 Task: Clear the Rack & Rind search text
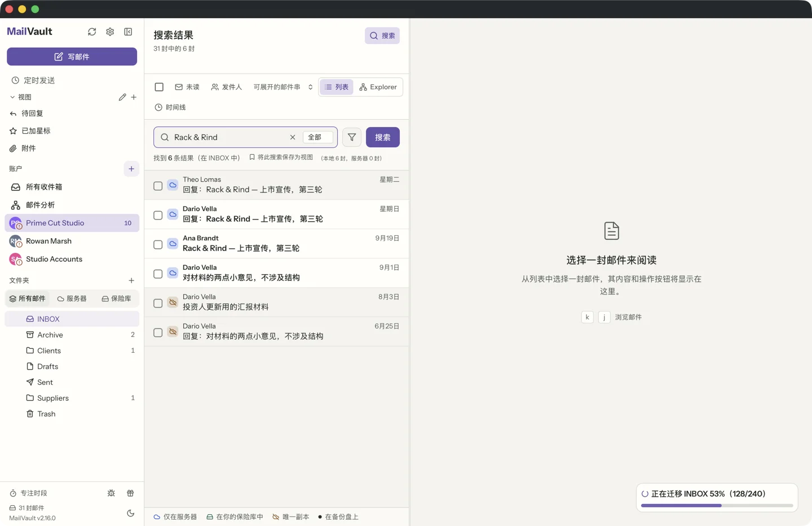293,137
